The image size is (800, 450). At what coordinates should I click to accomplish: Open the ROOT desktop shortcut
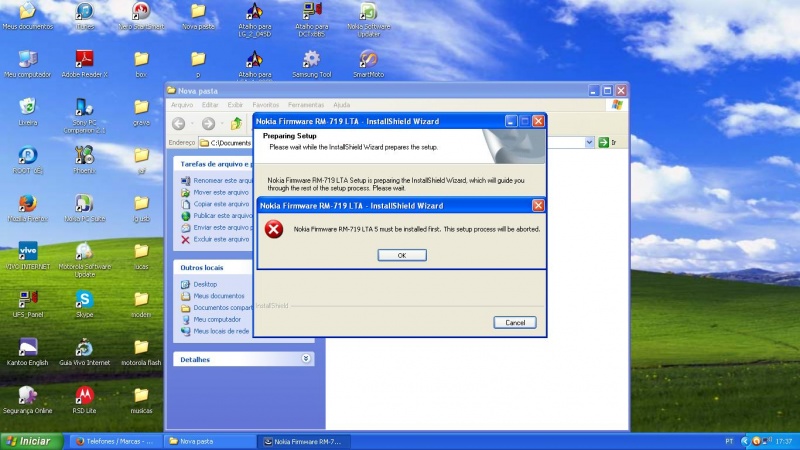click(x=28, y=160)
